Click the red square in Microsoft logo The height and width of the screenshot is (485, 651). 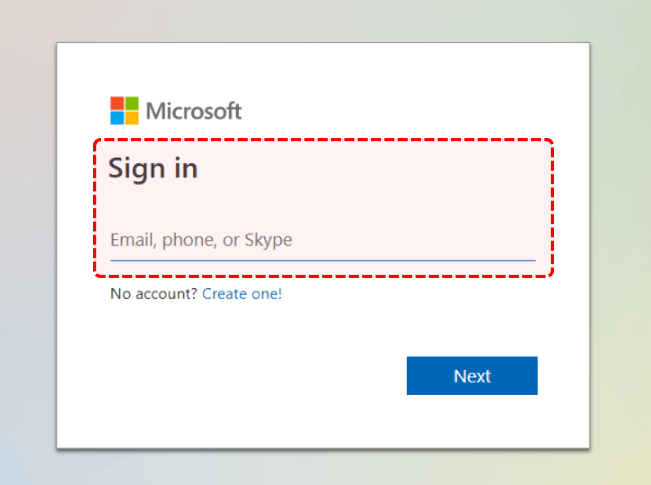pos(117,103)
